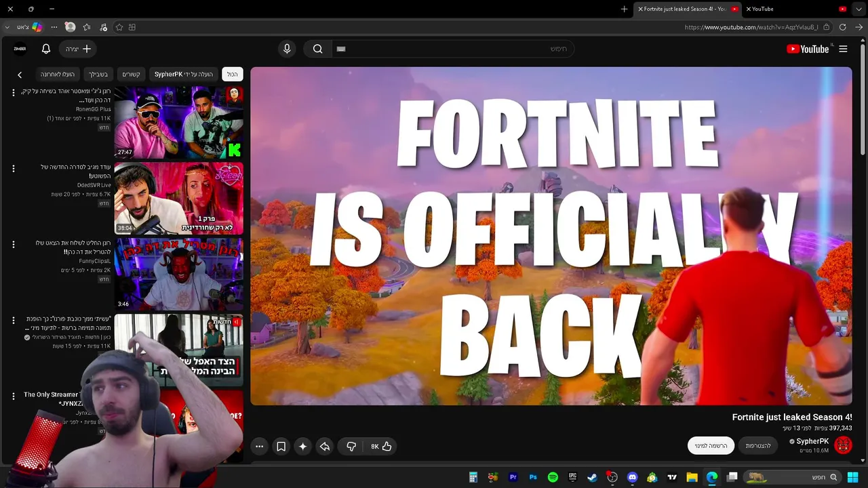Dislike the video with thumbs down
868x488 pixels.
coord(351,446)
